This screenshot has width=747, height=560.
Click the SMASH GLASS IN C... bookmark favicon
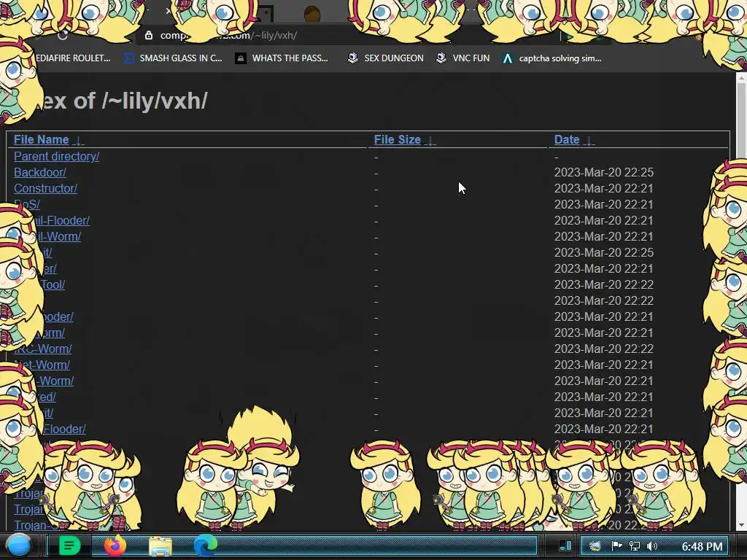(128, 58)
